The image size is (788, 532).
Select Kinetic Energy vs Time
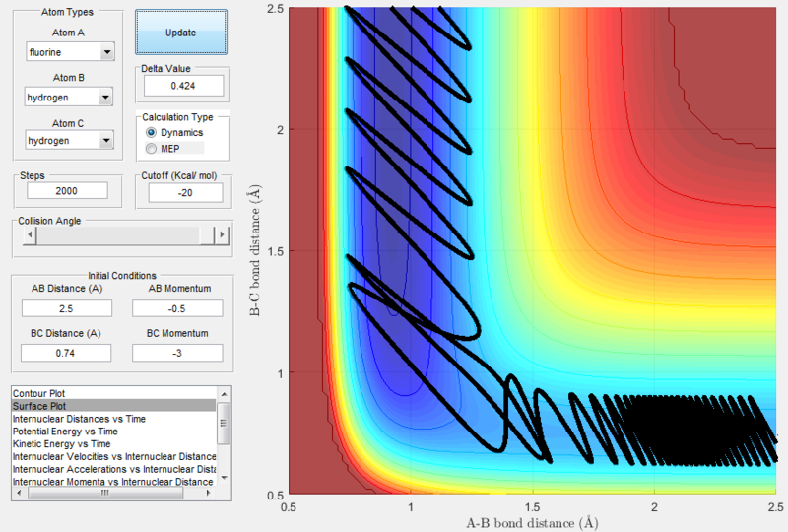(114, 443)
